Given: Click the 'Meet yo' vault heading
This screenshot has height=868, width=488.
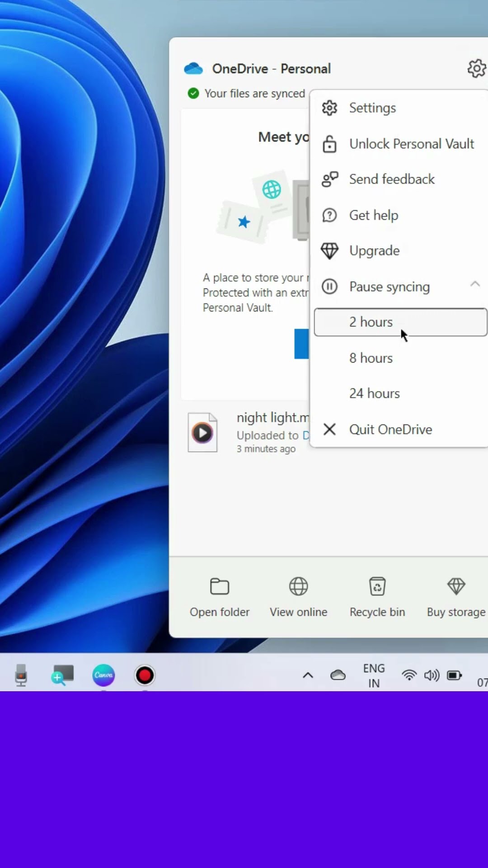Looking at the screenshot, I should [284, 137].
